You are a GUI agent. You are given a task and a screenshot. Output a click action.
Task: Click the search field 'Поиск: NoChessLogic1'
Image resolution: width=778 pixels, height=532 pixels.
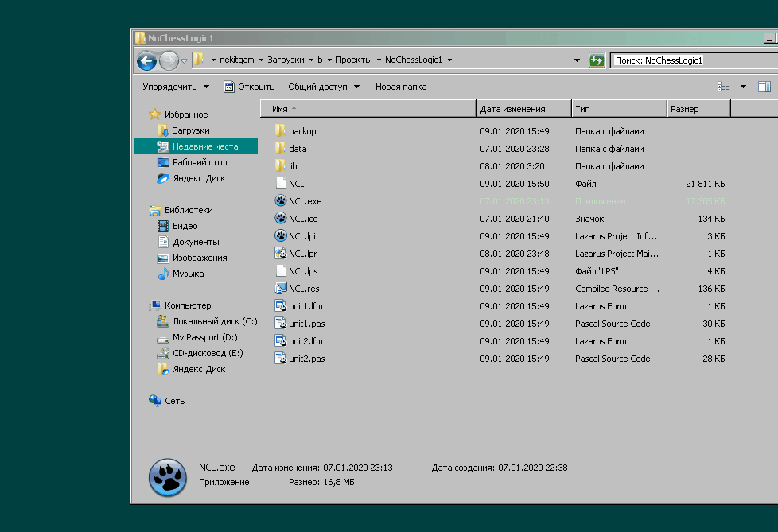coord(694,60)
